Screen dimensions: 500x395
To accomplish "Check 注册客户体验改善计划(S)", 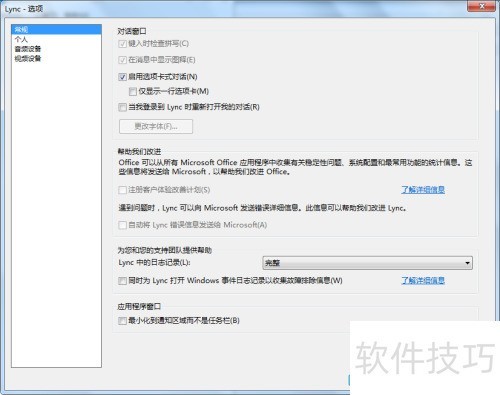I will 122,190.
